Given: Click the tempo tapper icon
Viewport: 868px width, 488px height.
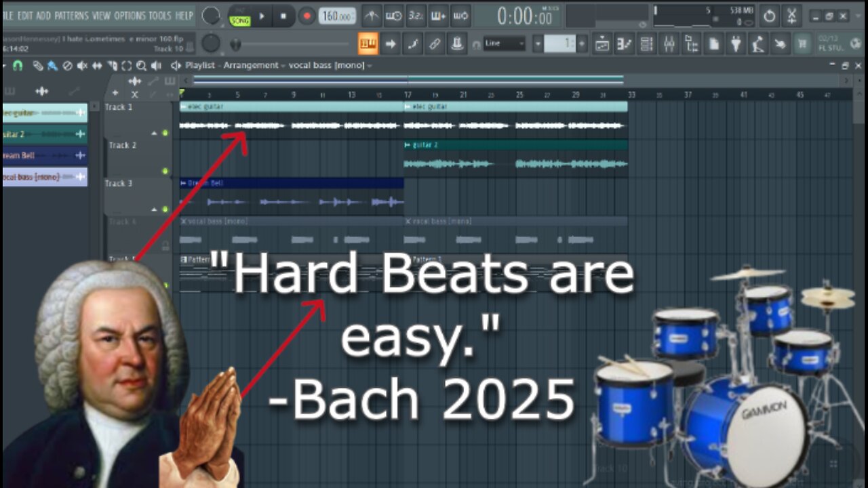Looking at the screenshot, I should [758, 44].
